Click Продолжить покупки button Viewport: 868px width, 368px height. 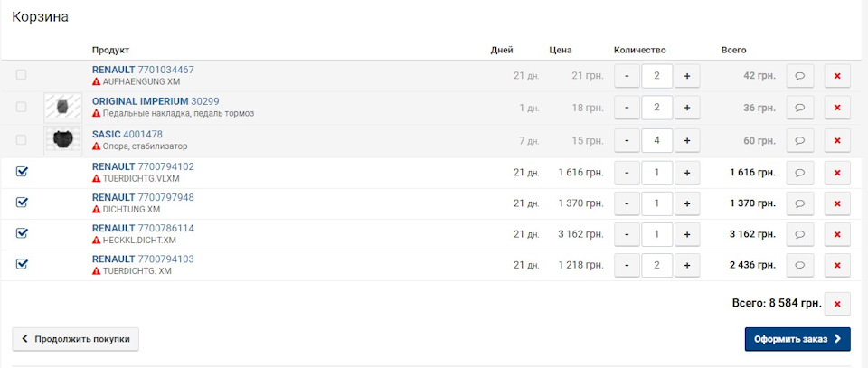coord(75,339)
